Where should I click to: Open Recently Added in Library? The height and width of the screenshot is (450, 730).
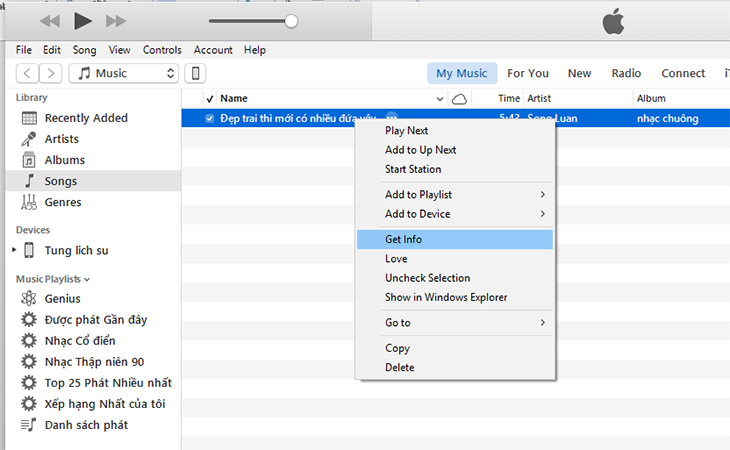pos(86,118)
